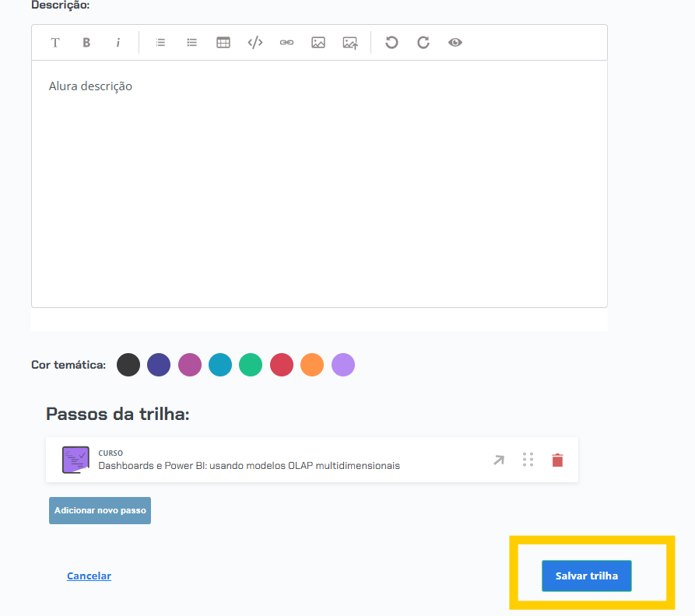Insert an ordered numbered list
The width and height of the screenshot is (695, 616).
(x=160, y=43)
